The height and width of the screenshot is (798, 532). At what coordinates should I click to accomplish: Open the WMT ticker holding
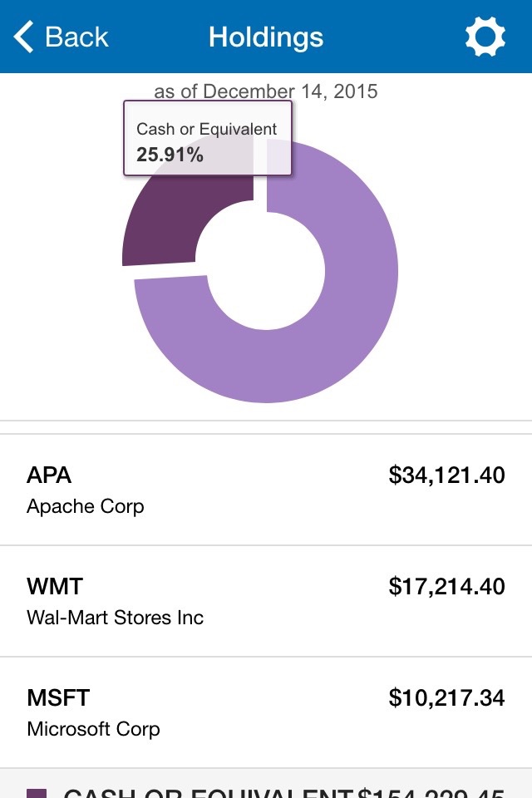(x=55, y=587)
